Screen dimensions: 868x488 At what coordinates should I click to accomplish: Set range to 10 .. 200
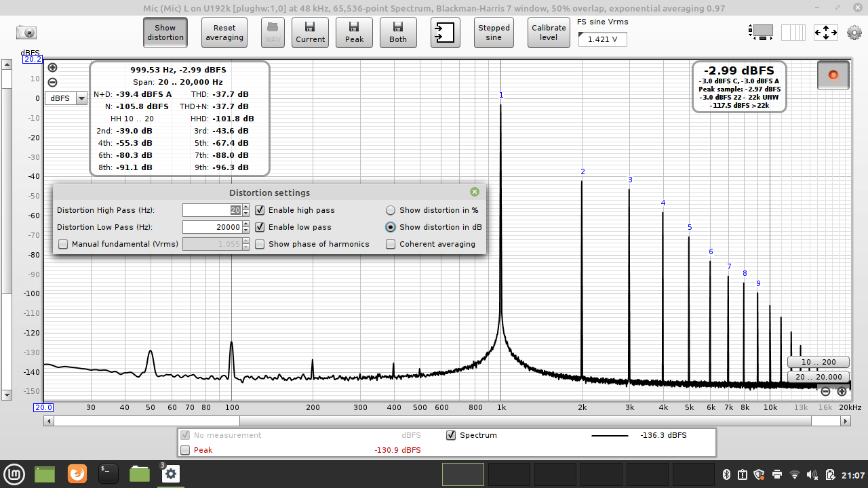818,362
